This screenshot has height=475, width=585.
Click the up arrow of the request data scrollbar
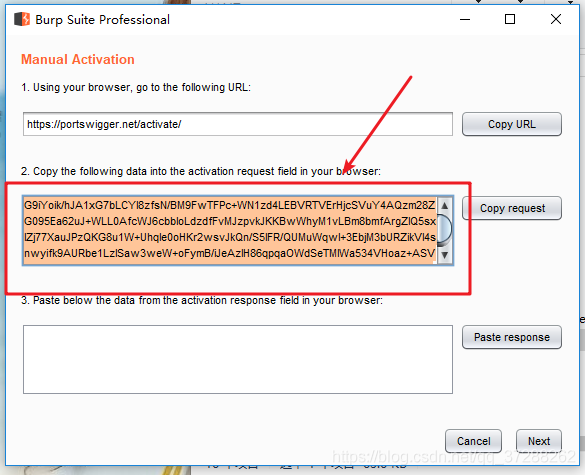[445, 205]
